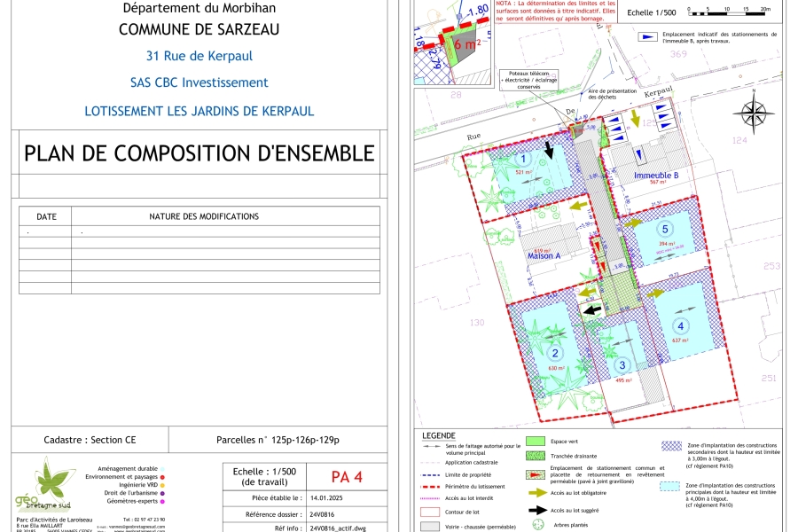The width and height of the screenshot is (798, 532).
Task: Click the Espace vert green legend swatch
Action: pos(535,441)
